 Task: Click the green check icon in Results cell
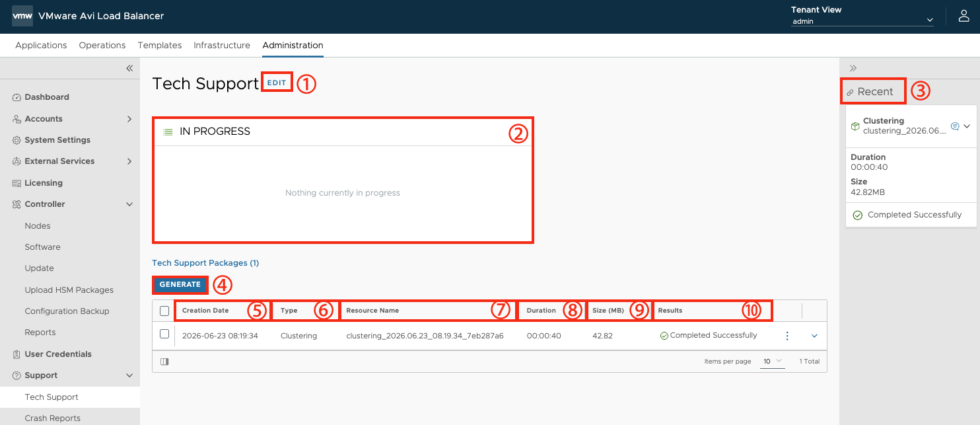pyautogui.click(x=664, y=336)
